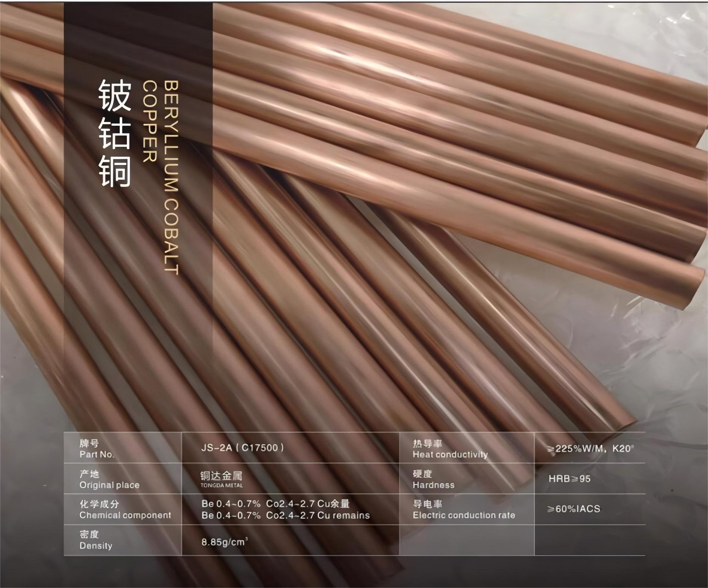708x588 pixels.
Task: Select the ≥60%IACS value
Action: 573,509
